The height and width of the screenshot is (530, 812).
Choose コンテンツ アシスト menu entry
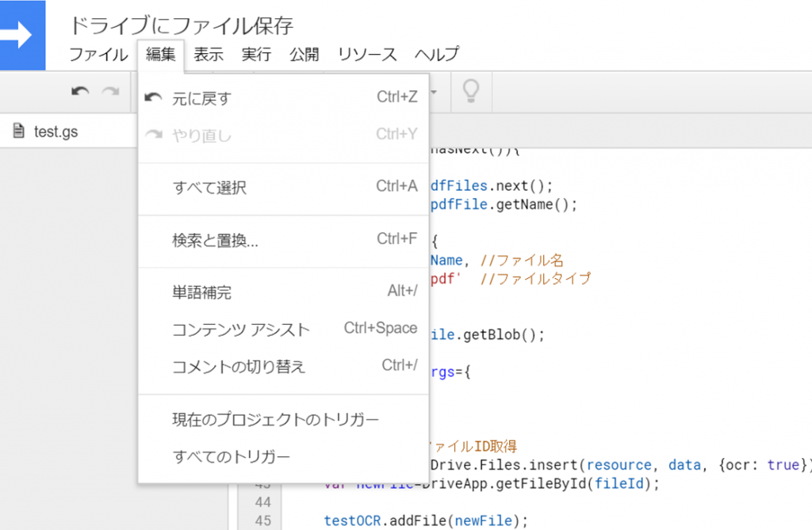[284, 330]
